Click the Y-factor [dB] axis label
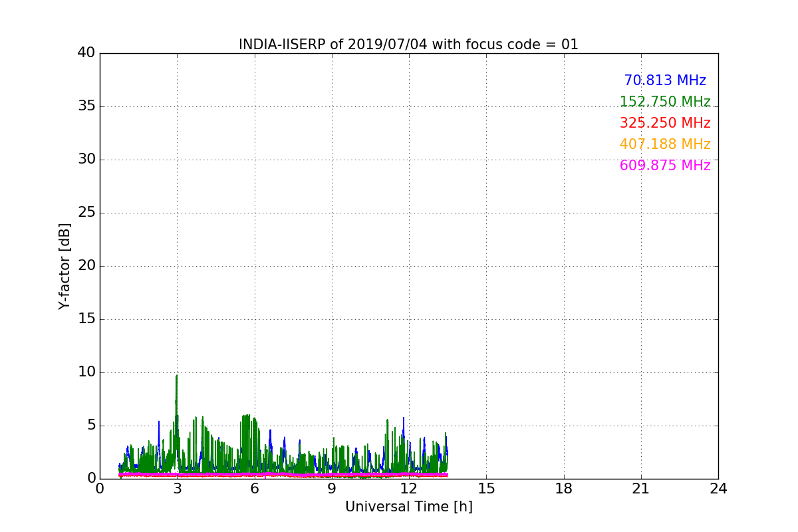Viewport: 798px width, 532px height. [x=65, y=266]
